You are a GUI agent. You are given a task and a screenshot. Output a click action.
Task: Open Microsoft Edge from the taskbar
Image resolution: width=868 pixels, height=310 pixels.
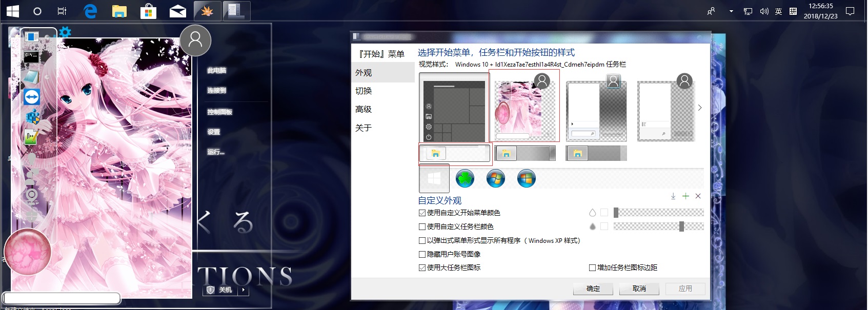90,11
